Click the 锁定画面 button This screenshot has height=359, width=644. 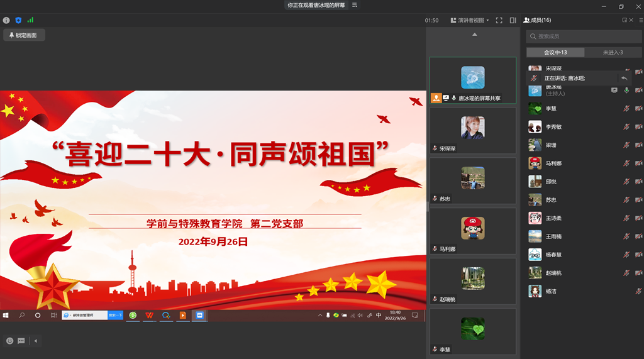click(x=23, y=35)
